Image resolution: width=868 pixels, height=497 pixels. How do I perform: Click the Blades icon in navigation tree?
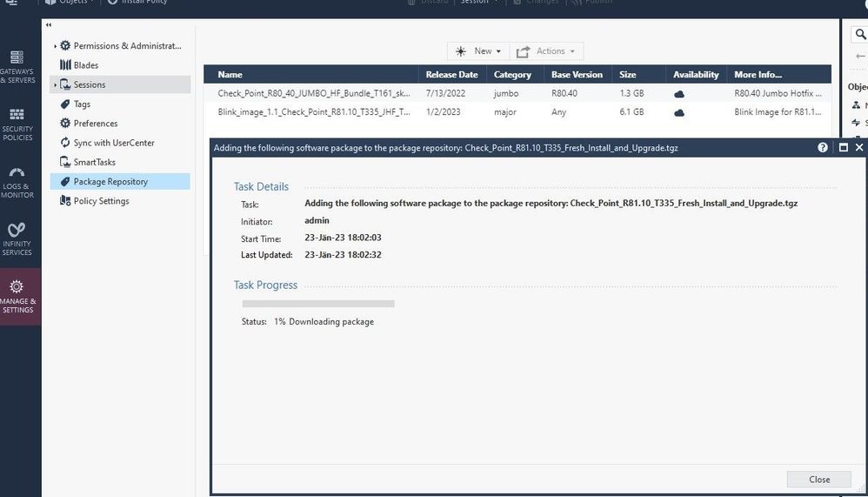[65, 64]
